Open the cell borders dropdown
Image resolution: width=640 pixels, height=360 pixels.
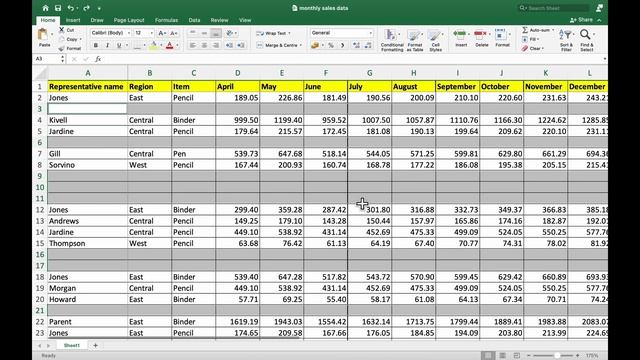coord(144,45)
